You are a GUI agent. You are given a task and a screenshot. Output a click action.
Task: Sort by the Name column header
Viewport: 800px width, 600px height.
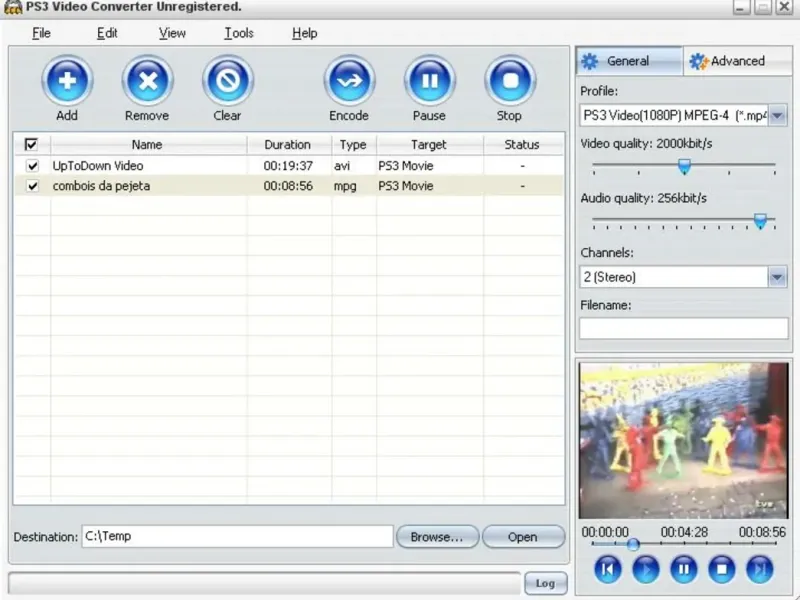[148, 144]
